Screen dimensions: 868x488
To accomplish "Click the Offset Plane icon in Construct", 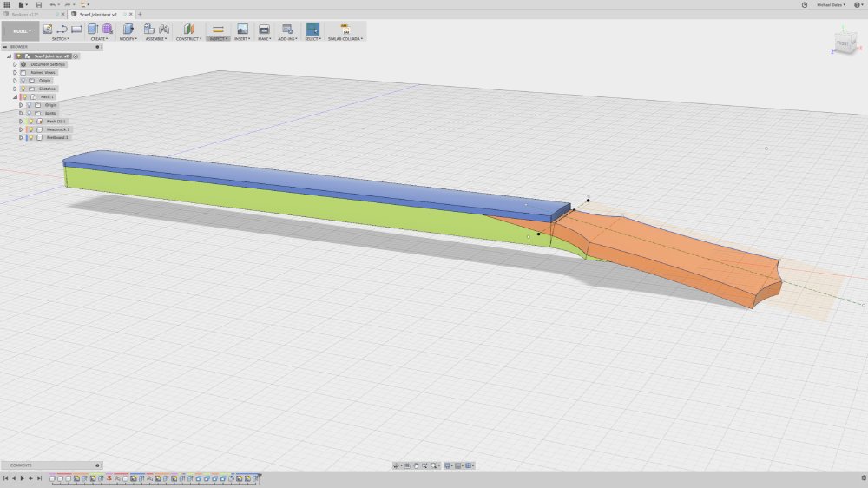I will (x=188, y=29).
